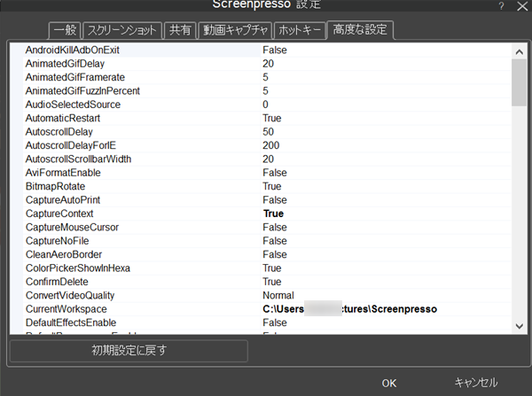Edit the AviFormatEnable False value
This screenshot has height=396, width=532.
(275, 173)
